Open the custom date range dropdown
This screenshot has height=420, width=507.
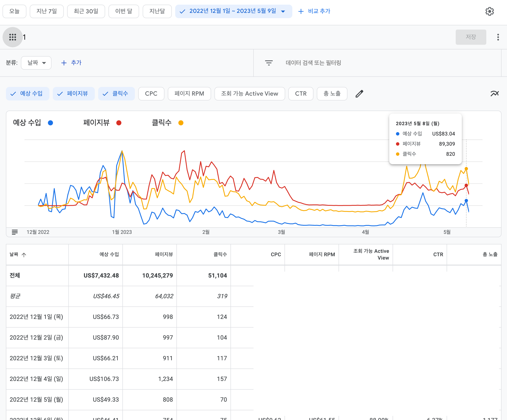[233, 11]
